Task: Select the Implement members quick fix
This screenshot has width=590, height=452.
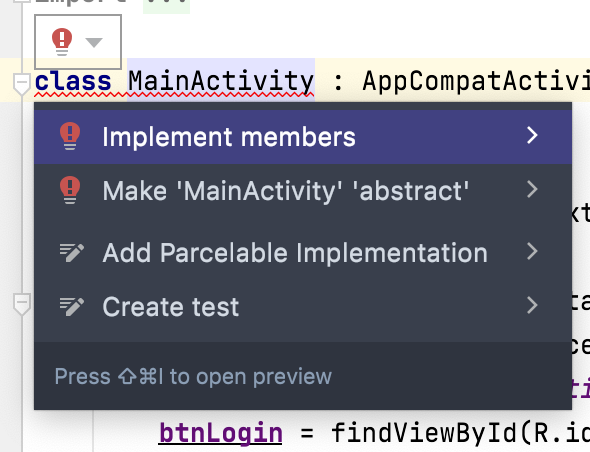Action: [x=303, y=137]
